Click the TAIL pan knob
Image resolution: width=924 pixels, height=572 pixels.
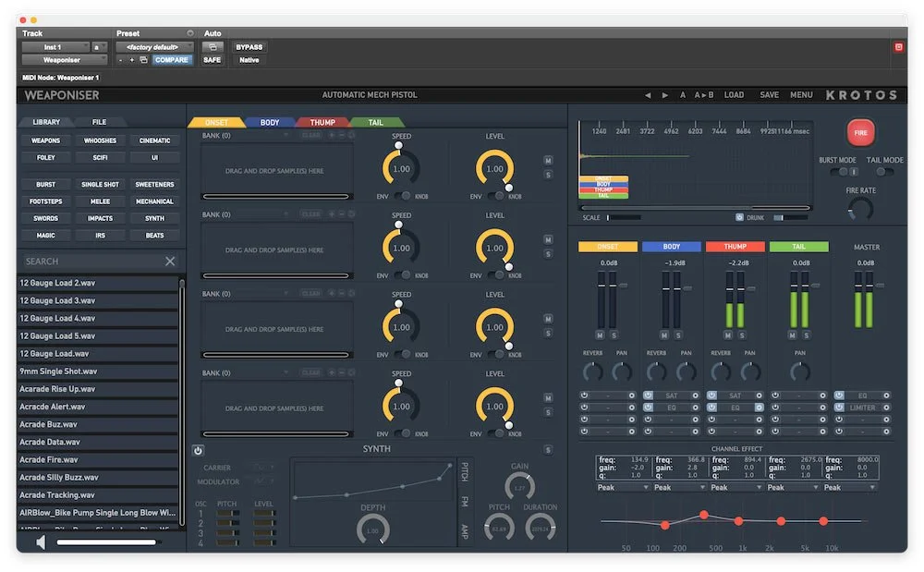pos(799,371)
